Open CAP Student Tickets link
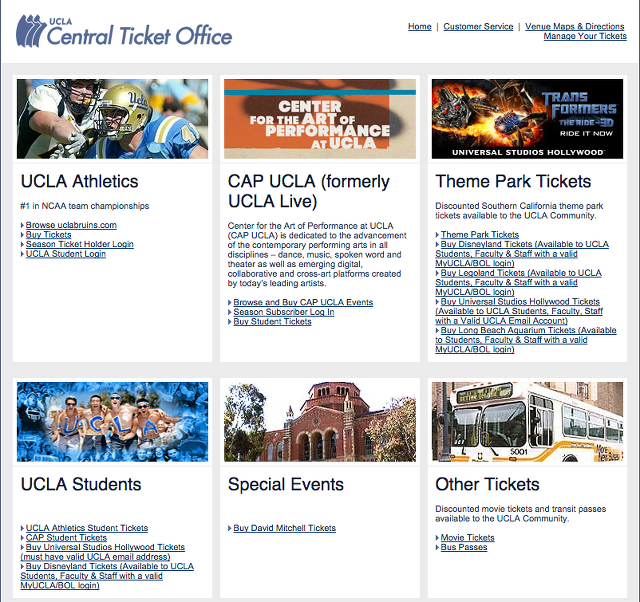The width and height of the screenshot is (640, 602). click(66, 538)
